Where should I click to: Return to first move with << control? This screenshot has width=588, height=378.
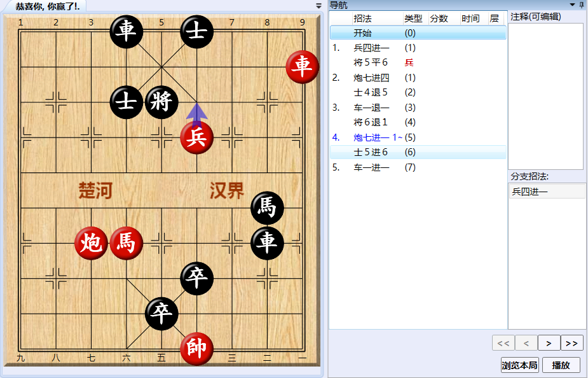click(x=503, y=342)
